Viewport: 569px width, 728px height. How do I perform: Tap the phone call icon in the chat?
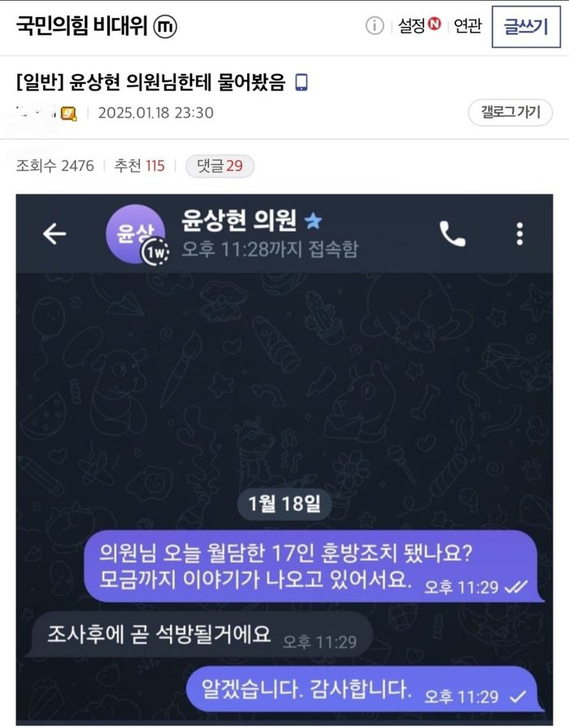coord(452,233)
